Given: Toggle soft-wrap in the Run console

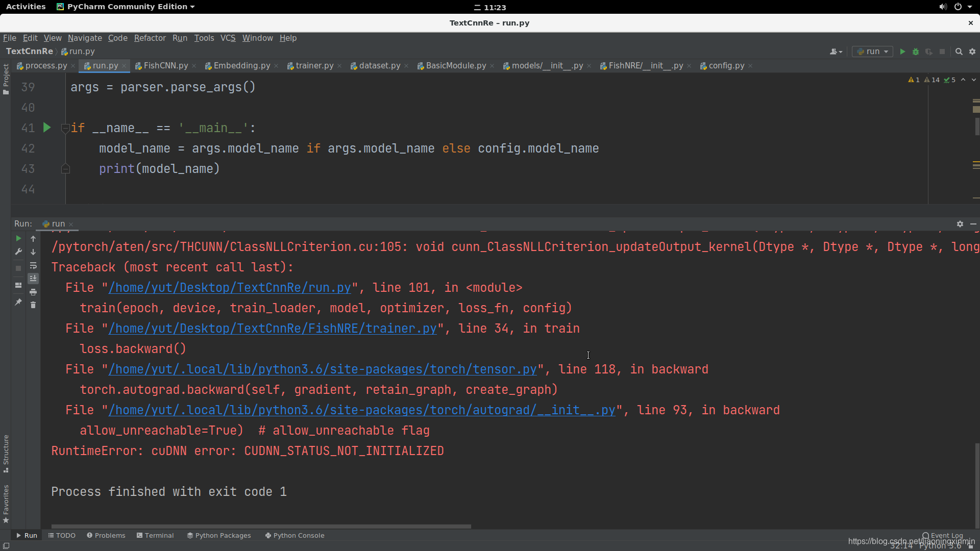Looking at the screenshot, I should click(x=33, y=265).
